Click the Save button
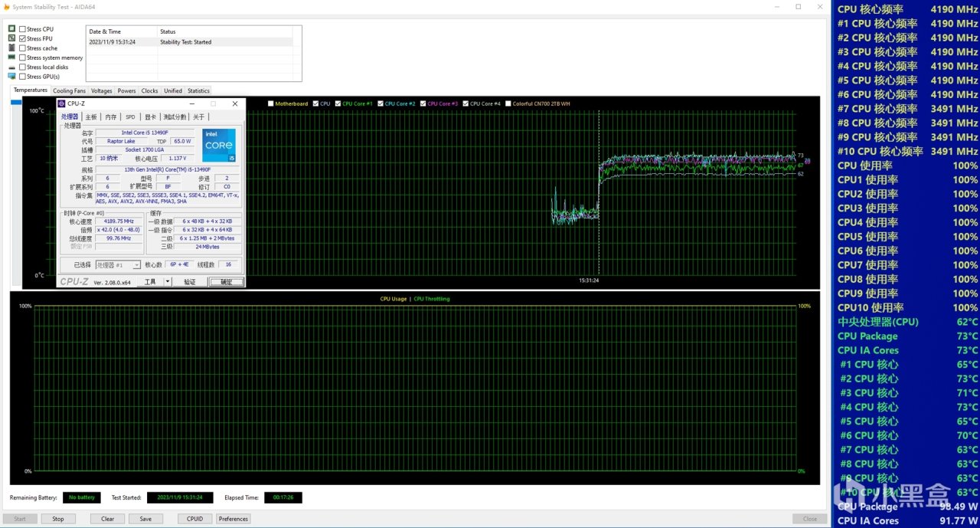 tap(145, 519)
